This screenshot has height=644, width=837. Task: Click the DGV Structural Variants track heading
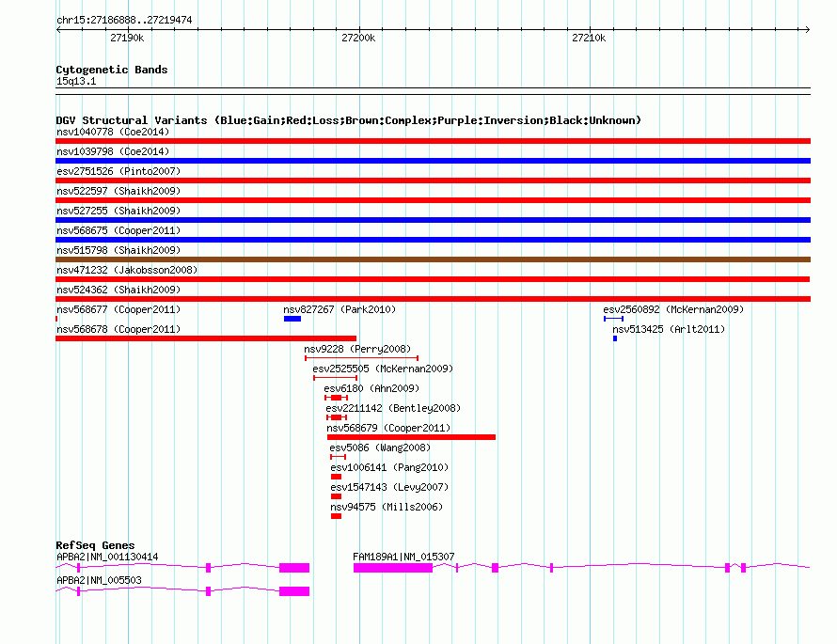pyautogui.click(x=349, y=120)
